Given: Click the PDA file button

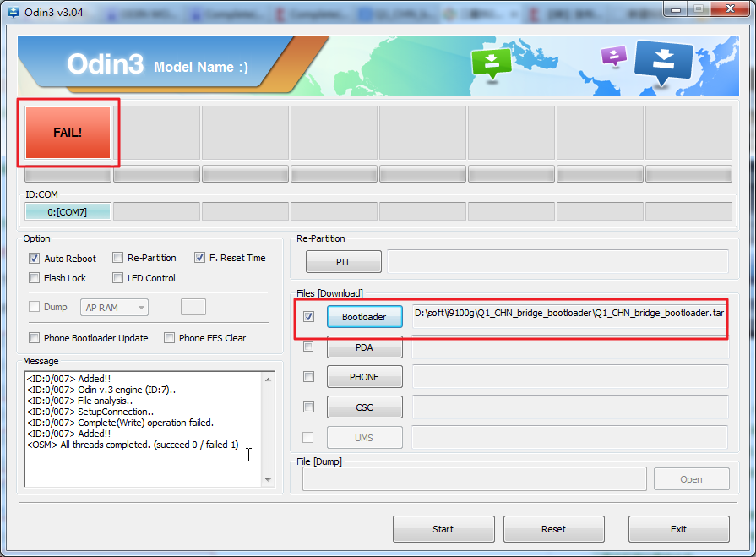Looking at the screenshot, I should [x=365, y=347].
